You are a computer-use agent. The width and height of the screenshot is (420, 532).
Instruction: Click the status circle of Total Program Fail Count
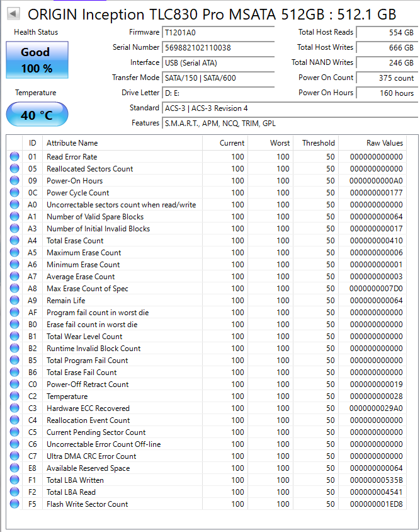coord(14,360)
